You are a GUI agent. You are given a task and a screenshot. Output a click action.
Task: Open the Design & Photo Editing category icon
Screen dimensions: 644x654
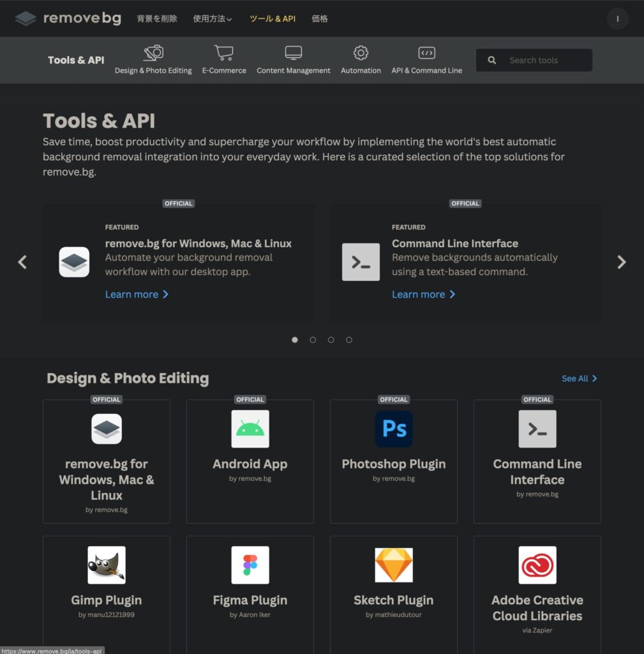pyautogui.click(x=153, y=53)
